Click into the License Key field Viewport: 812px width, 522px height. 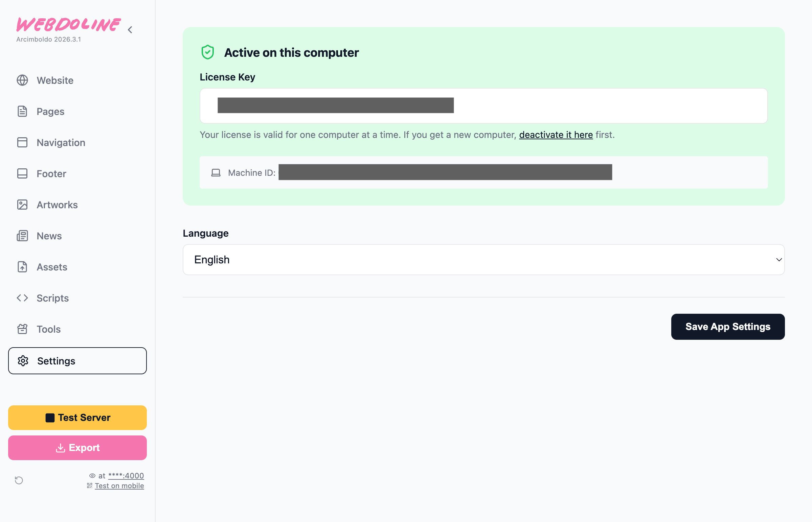(x=611, y=106)
